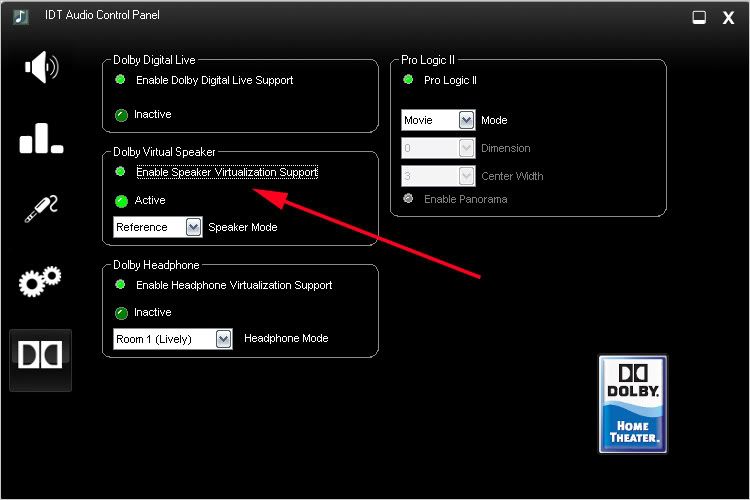750x500 pixels.
Task: Click the Enable Panorama label
Action: click(x=466, y=199)
